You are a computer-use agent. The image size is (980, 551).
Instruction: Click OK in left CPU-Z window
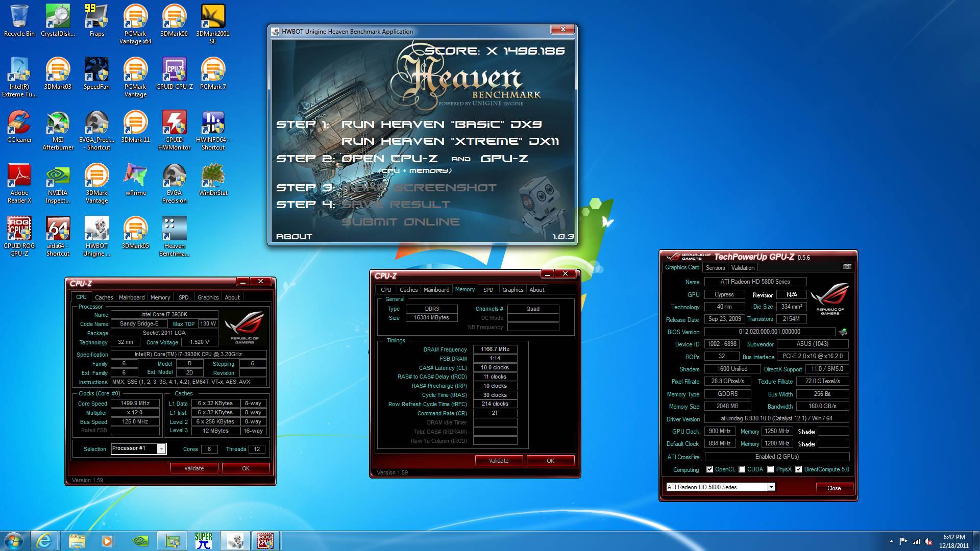click(x=246, y=468)
